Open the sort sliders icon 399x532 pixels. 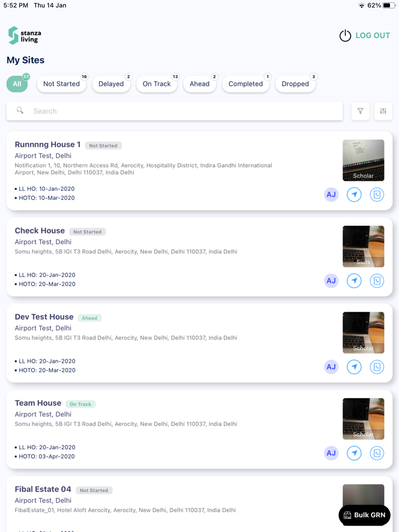tap(383, 111)
